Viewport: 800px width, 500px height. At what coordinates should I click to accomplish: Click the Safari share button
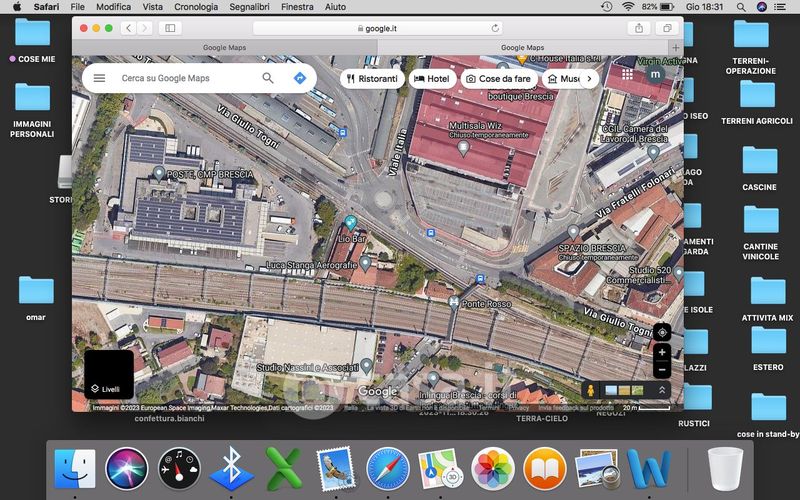click(639, 28)
